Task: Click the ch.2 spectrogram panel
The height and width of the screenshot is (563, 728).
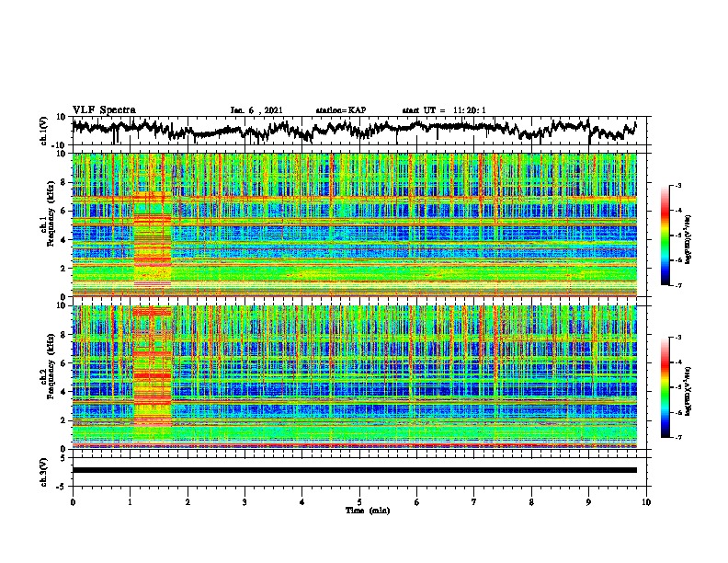Action: click(354, 377)
